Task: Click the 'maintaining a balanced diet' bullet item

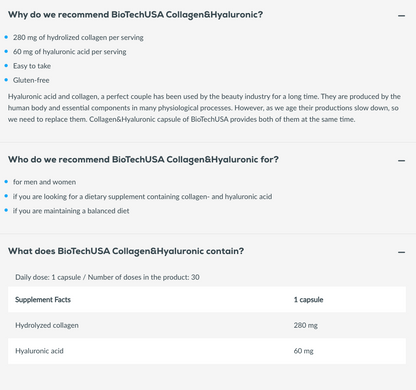Action: [x=71, y=211]
